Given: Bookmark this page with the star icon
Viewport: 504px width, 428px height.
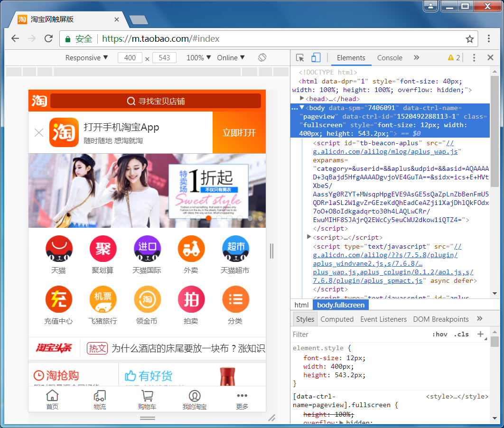Looking at the screenshot, I should 470,39.
